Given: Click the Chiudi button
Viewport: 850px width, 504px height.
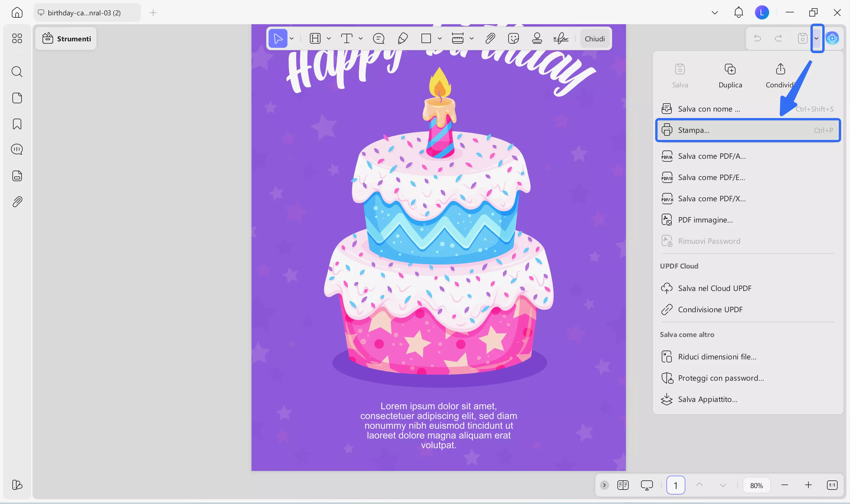Looking at the screenshot, I should tap(595, 38).
